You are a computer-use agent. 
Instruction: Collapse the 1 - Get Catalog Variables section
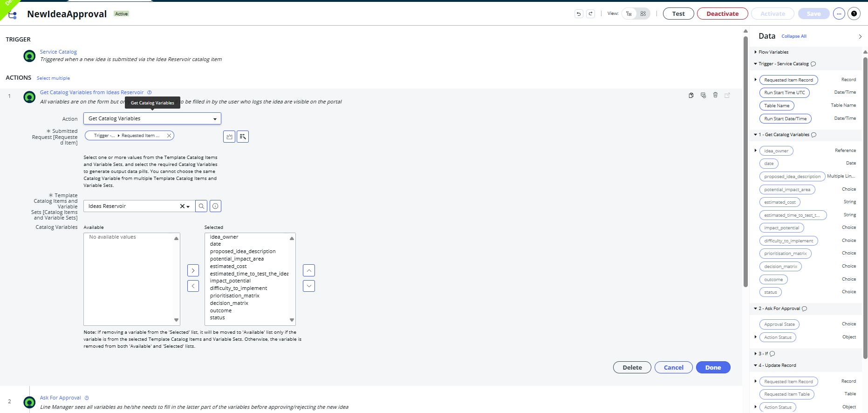click(x=755, y=135)
